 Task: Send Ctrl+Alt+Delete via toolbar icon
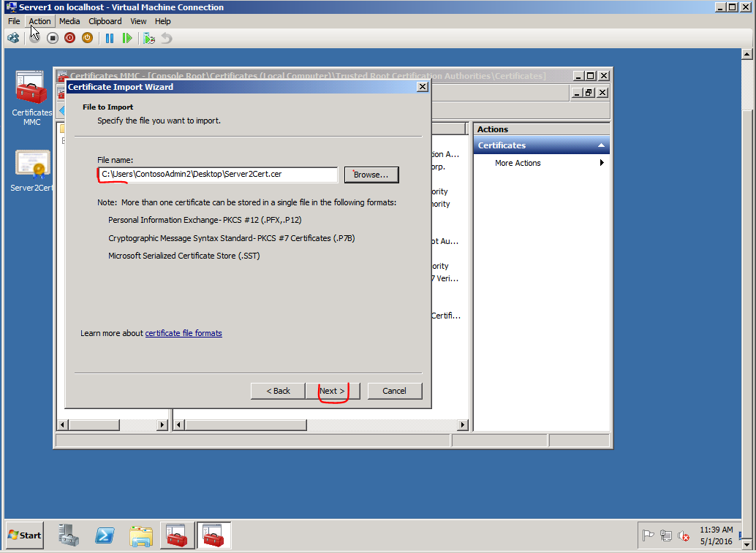pos(13,38)
